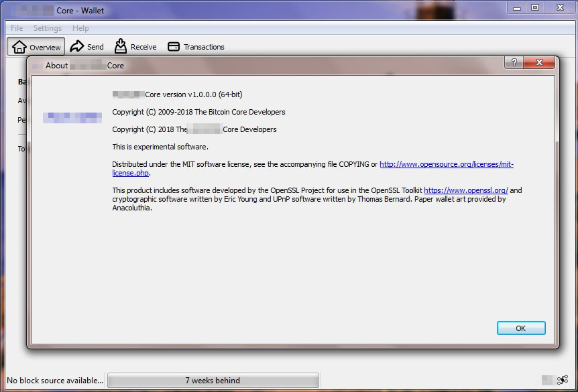Switch to the Send tab label
Image resolution: width=578 pixels, height=392 pixels.
click(95, 47)
